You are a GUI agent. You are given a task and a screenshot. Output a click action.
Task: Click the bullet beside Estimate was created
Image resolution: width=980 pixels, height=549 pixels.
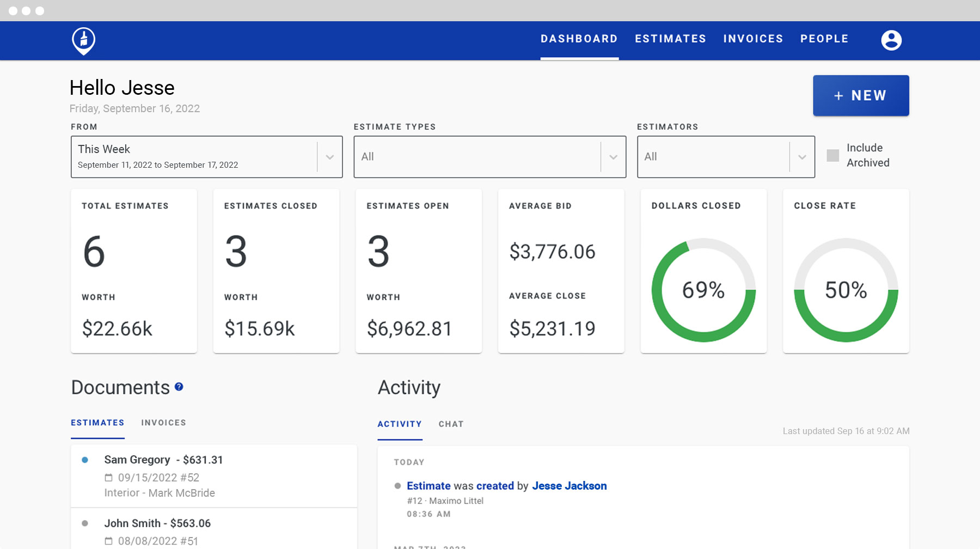[x=397, y=486]
